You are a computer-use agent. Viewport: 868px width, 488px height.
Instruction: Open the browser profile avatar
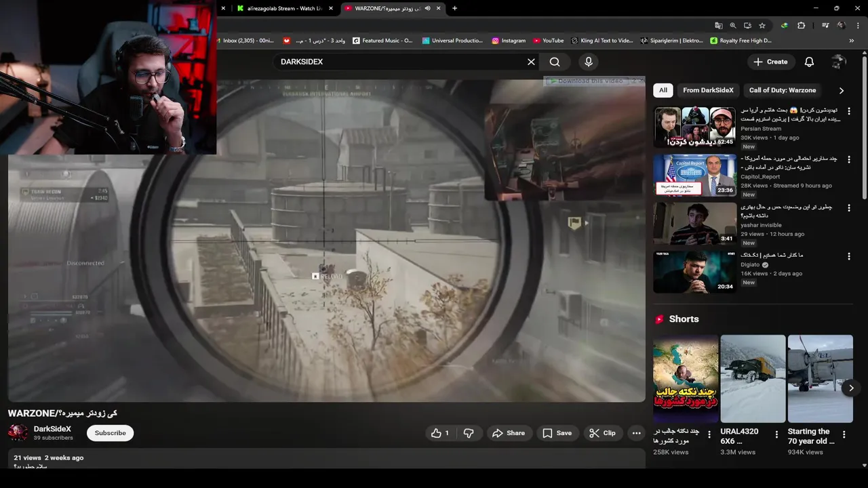click(x=841, y=25)
